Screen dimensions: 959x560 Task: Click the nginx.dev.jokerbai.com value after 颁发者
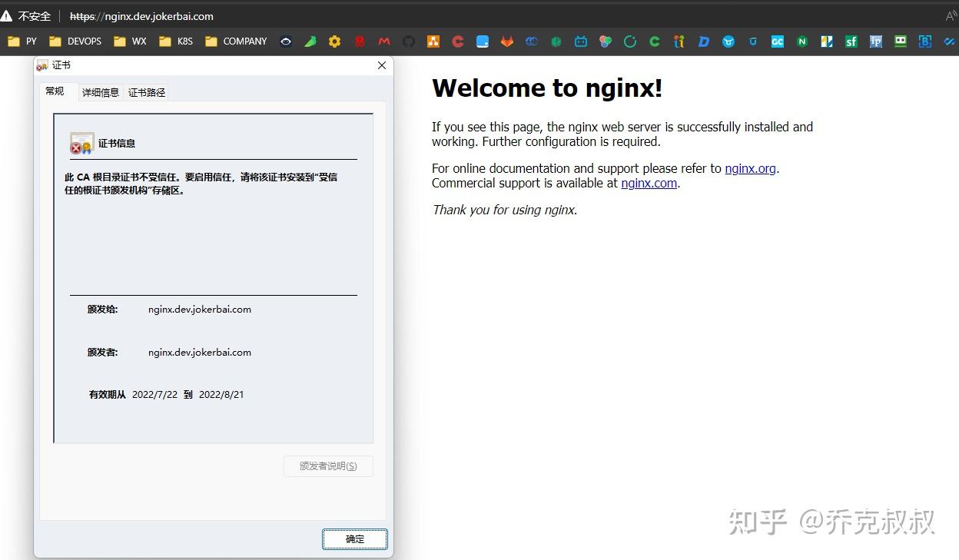point(200,353)
